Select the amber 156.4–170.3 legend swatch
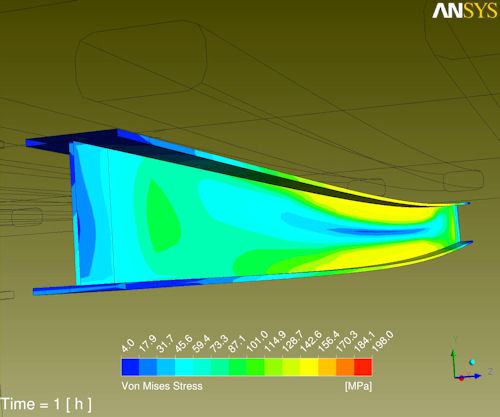500x417 pixels. click(x=327, y=367)
